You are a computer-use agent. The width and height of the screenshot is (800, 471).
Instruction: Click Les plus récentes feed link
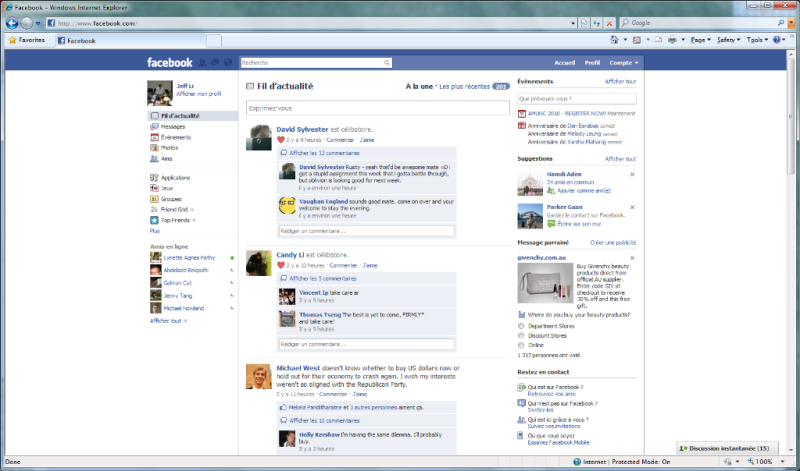pos(463,87)
